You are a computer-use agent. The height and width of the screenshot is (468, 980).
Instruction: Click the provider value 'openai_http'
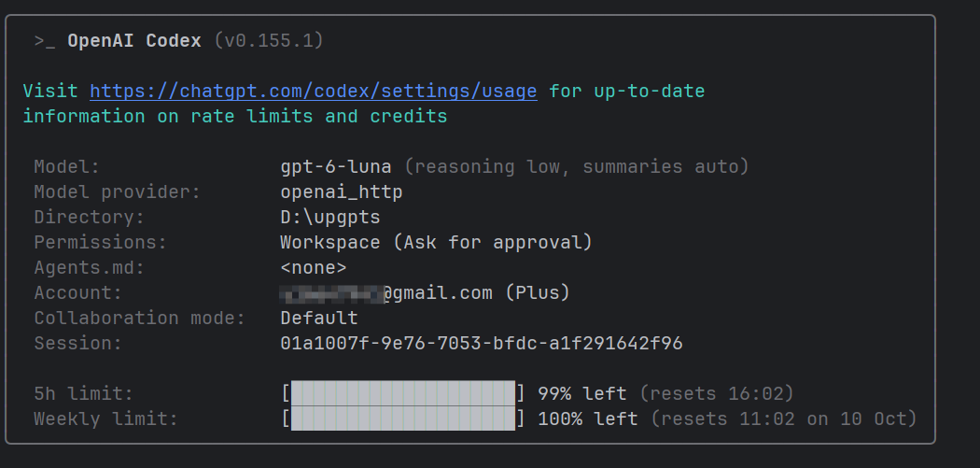click(342, 192)
